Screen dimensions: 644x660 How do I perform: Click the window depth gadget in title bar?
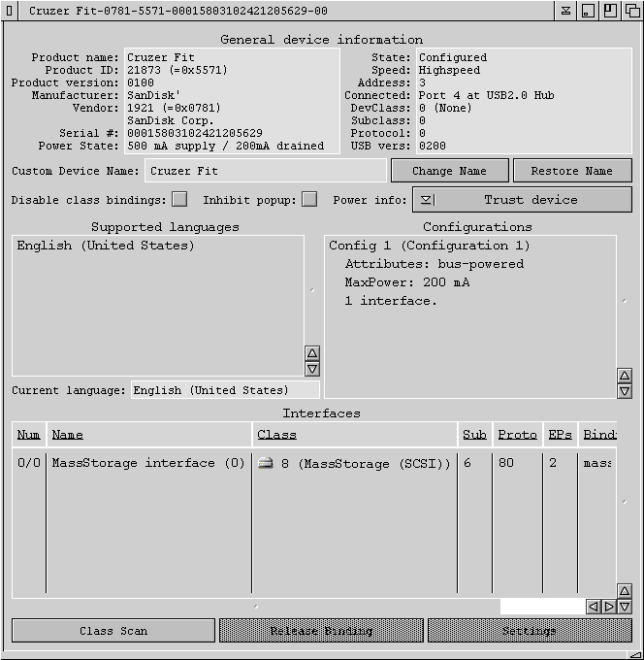631,11
